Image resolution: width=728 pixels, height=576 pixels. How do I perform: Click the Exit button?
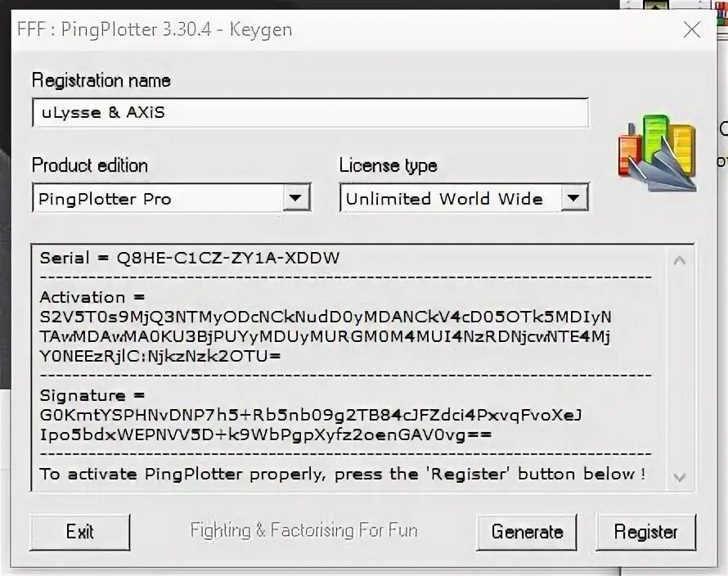(x=80, y=532)
